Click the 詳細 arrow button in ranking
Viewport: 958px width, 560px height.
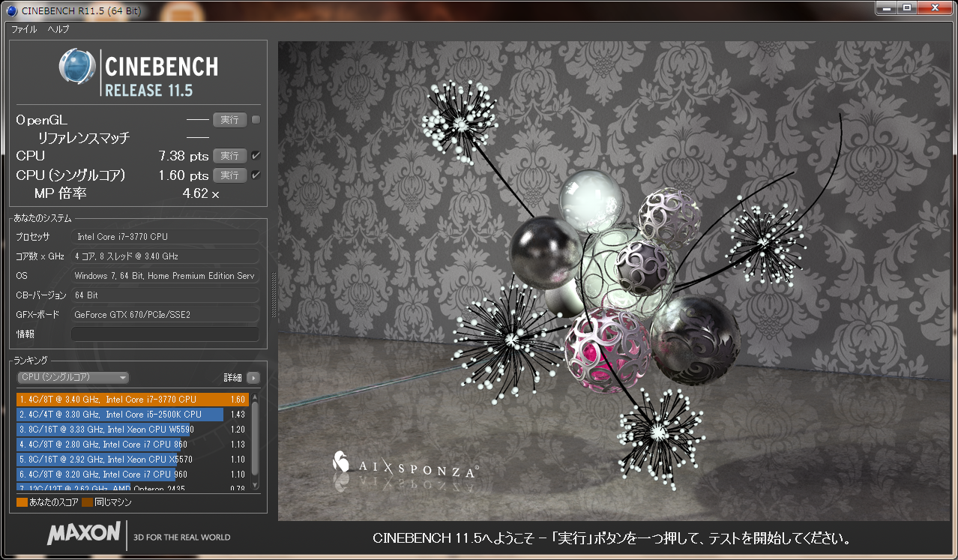253,378
